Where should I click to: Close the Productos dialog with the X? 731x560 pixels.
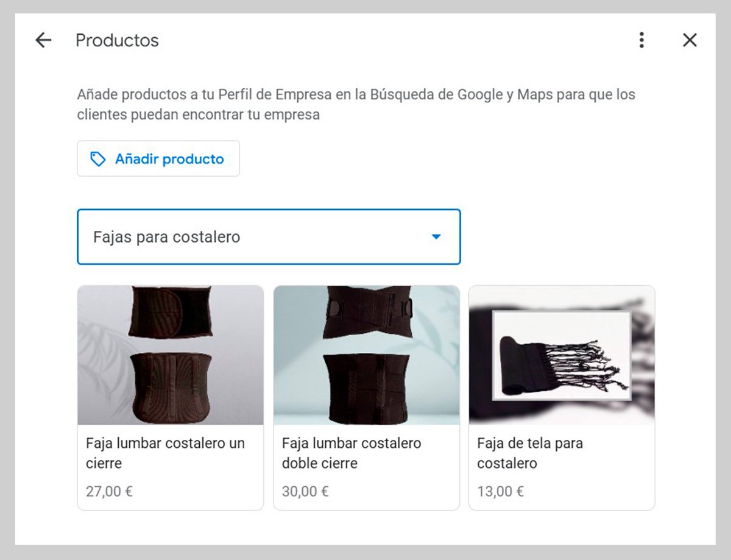pos(690,40)
